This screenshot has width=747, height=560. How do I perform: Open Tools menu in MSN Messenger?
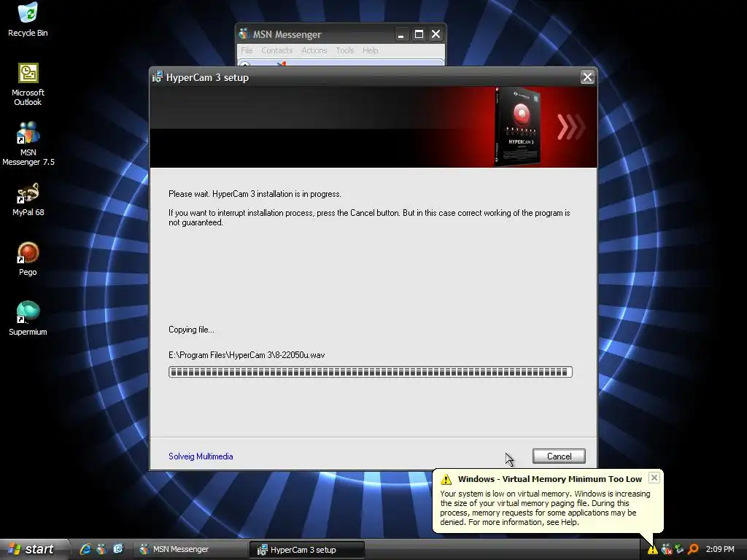pyautogui.click(x=344, y=50)
